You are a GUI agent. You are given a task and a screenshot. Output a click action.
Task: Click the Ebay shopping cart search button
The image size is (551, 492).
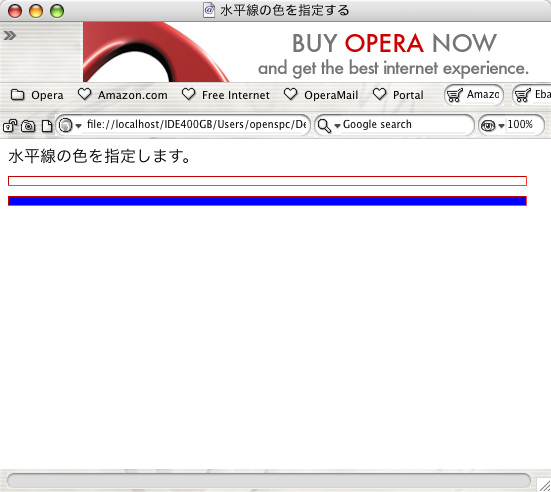(x=532, y=95)
